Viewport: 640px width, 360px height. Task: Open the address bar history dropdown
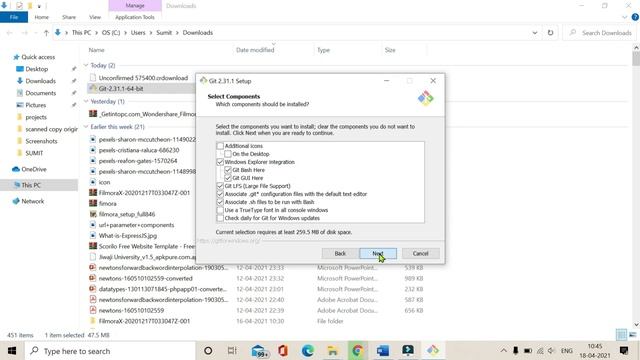pos(535,33)
